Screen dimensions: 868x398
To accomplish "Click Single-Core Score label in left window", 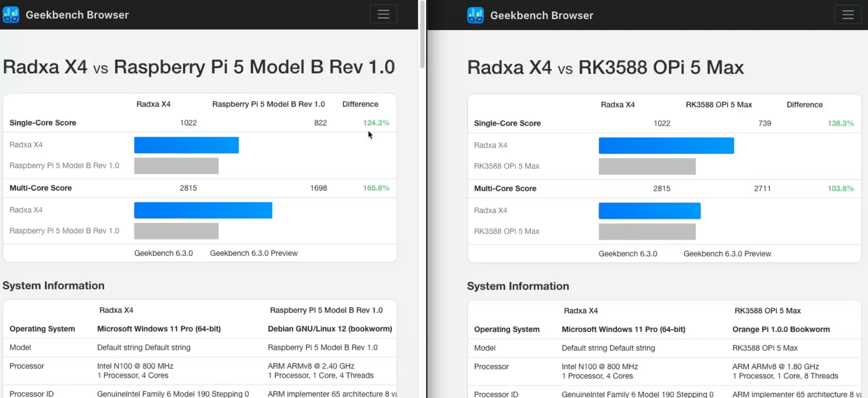I will pyautogui.click(x=43, y=123).
